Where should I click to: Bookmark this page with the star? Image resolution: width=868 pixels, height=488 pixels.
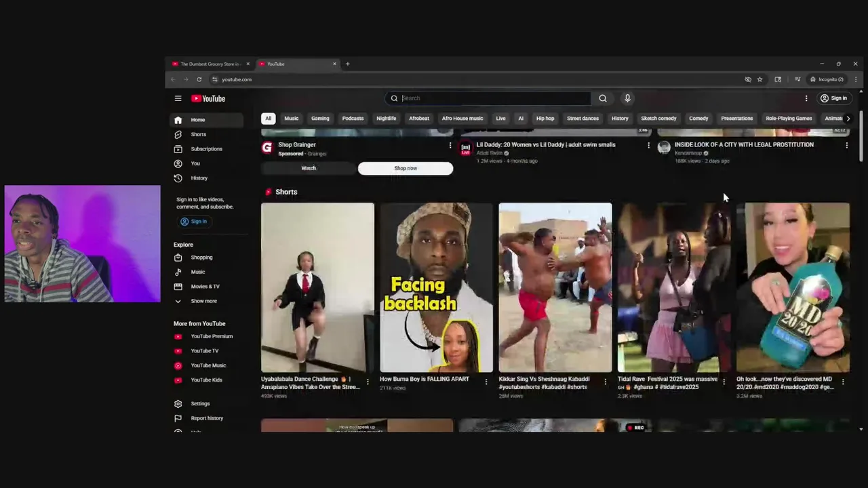coord(759,79)
